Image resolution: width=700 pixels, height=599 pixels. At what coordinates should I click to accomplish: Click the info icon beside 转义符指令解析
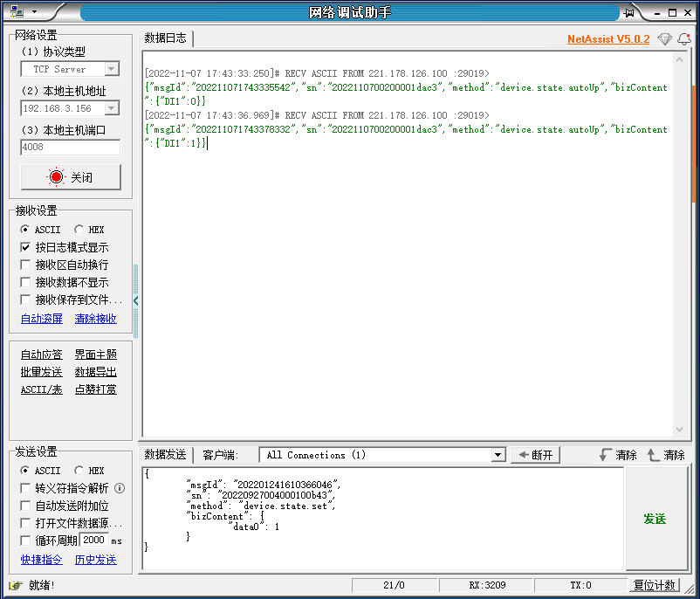[120, 488]
